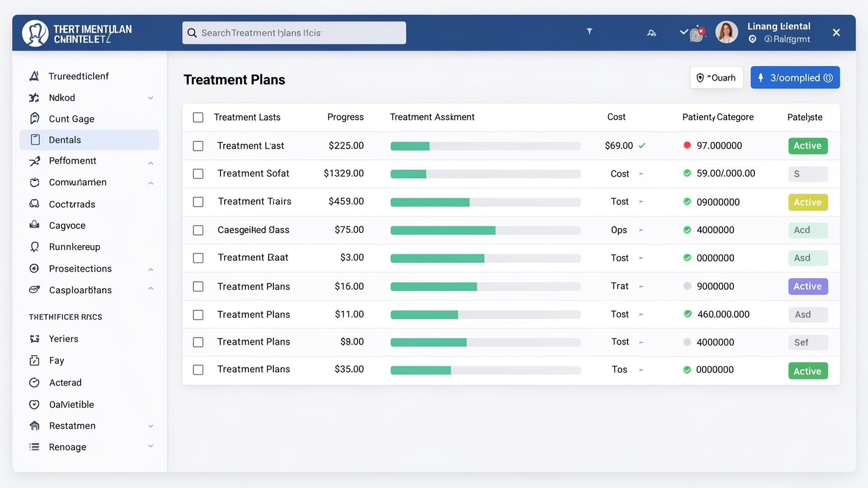Click the progress bar in $75.00 row
Viewport: 868px width, 488px height.
coord(486,230)
